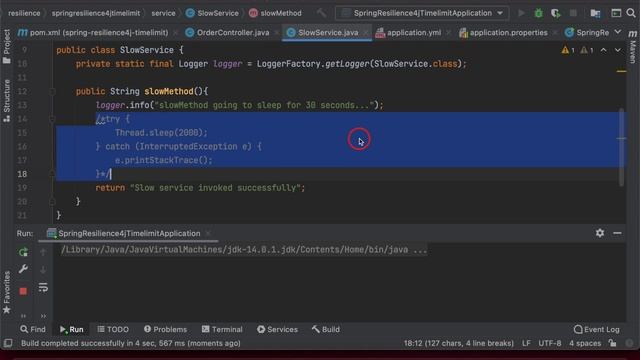Rerun application in Run panel

(x=23, y=252)
